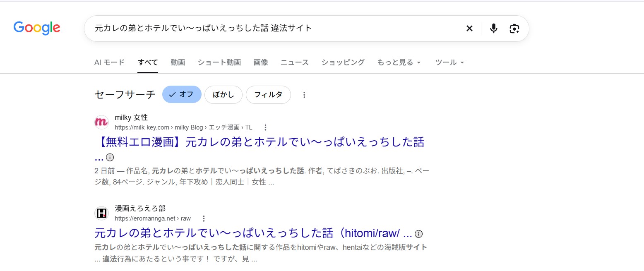Click the https://eromannga.net › raw URL
This screenshot has height=271, width=644.
(153, 218)
